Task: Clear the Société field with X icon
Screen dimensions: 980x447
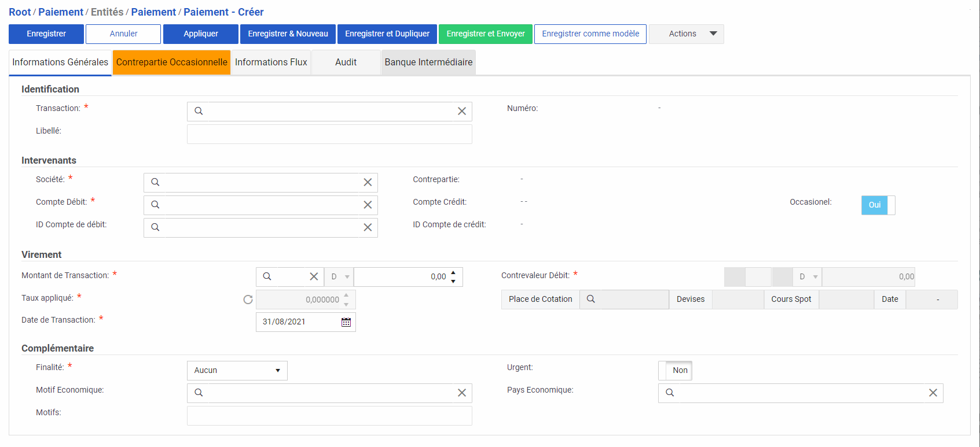Action: coord(368,182)
